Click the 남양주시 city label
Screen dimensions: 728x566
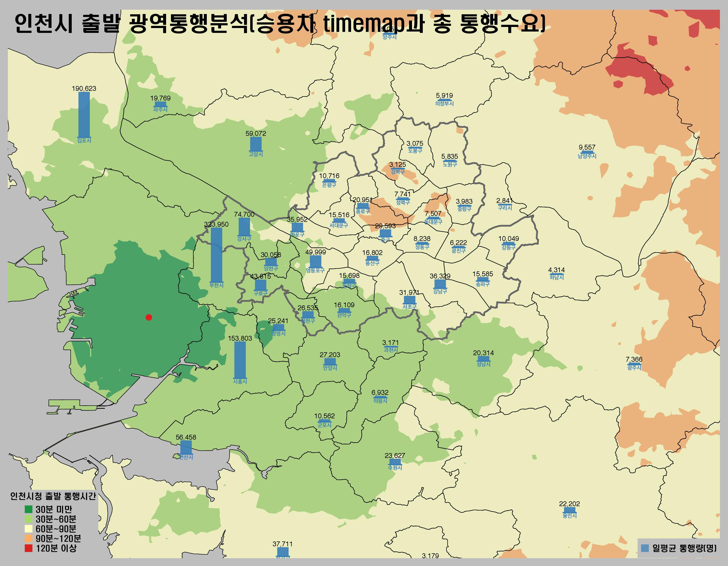click(587, 156)
